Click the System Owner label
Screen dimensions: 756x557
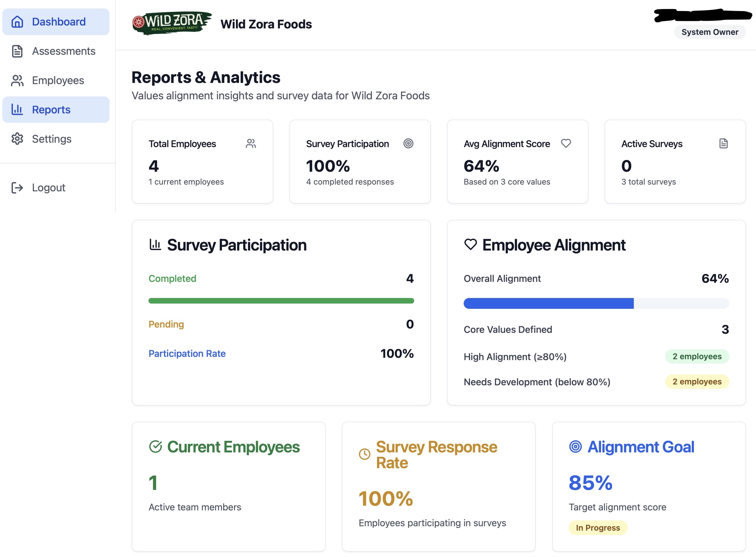[x=710, y=32]
